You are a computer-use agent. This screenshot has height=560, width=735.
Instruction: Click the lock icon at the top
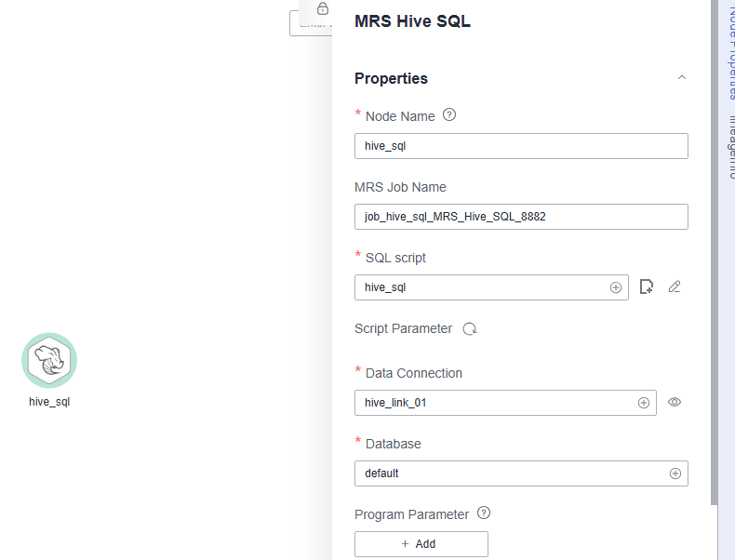coord(322,8)
